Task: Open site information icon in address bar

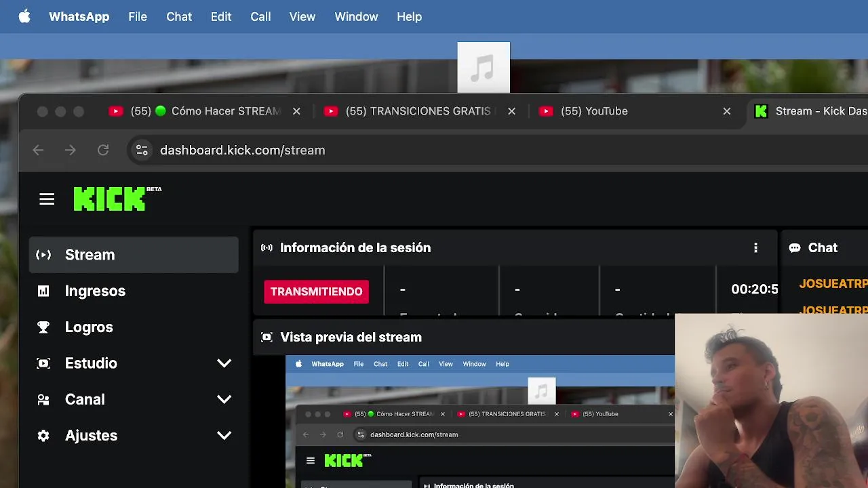Action: click(x=142, y=150)
